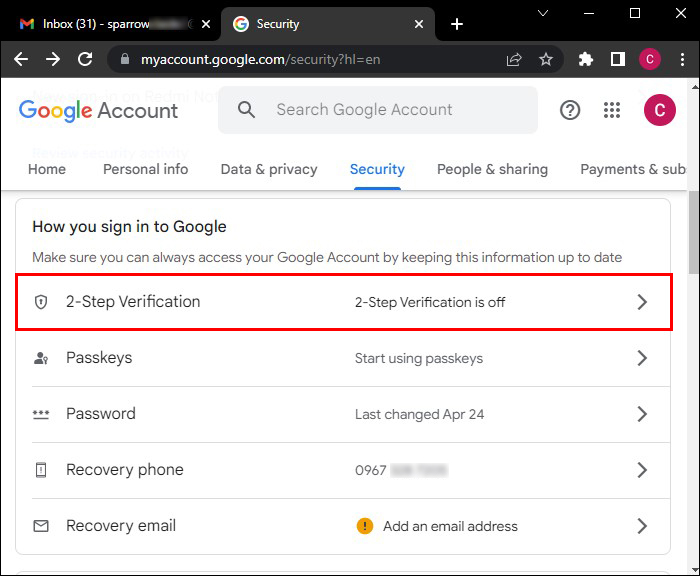Open People & sharing tab
Screen dimensions: 700x576
492,169
